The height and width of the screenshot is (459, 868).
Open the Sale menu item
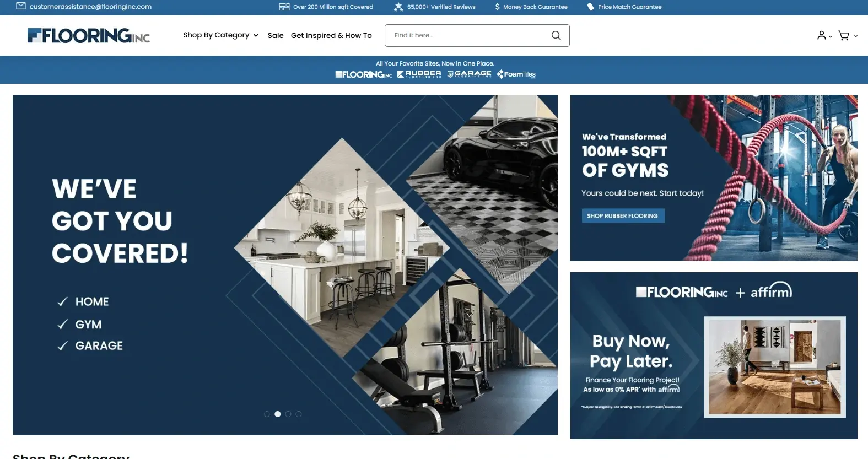coord(276,35)
